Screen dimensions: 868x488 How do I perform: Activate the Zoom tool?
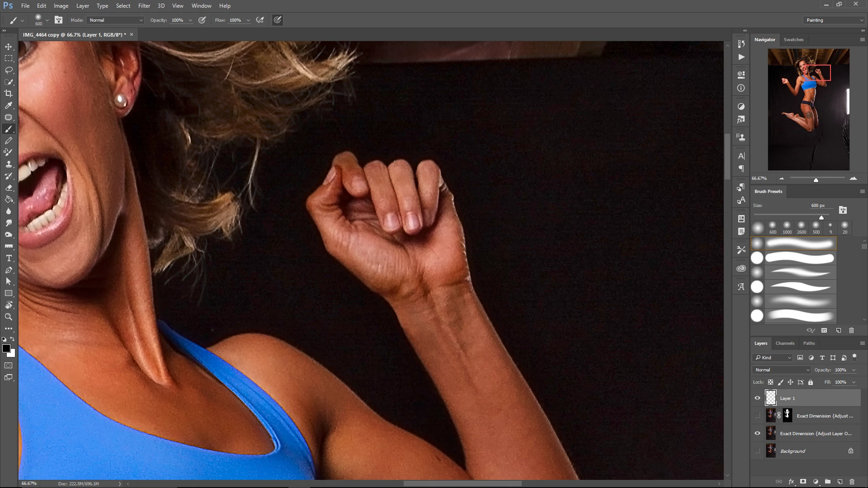click(x=9, y=317)
